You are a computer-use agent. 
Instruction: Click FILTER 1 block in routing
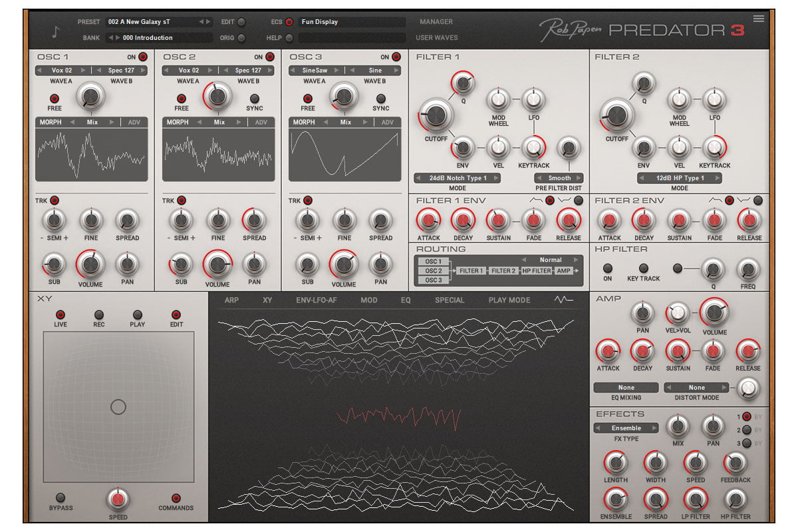pos(471,271)
